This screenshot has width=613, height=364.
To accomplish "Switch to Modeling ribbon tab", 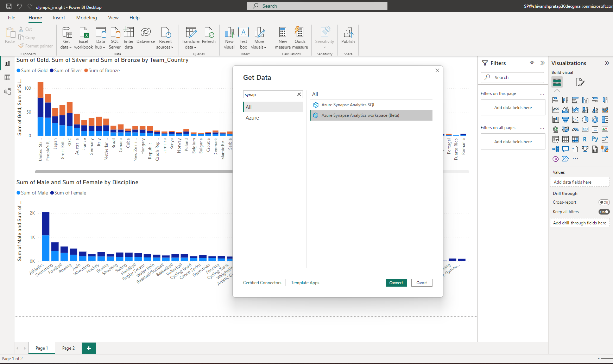I will [x=87, y=18].
